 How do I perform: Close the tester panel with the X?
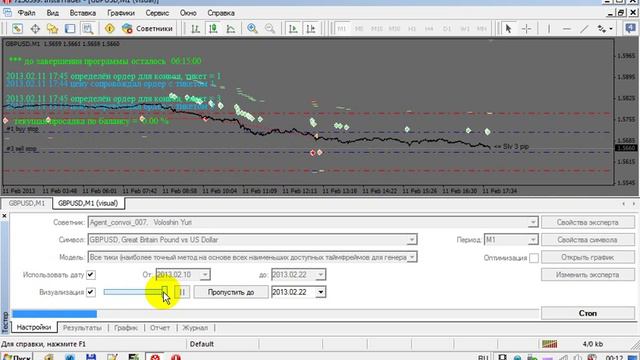click(x=4, y=216)
